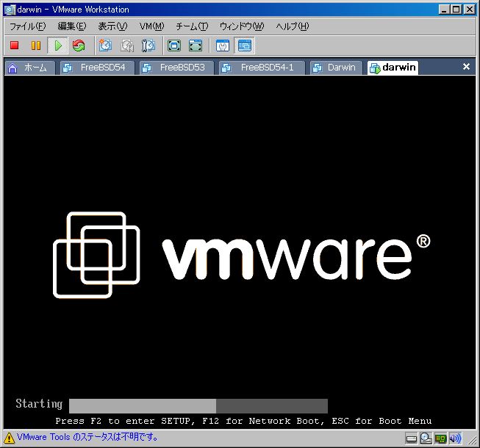Switch to the ホーム tab
This screenshot has height=448, width=480.
[30, 68]
